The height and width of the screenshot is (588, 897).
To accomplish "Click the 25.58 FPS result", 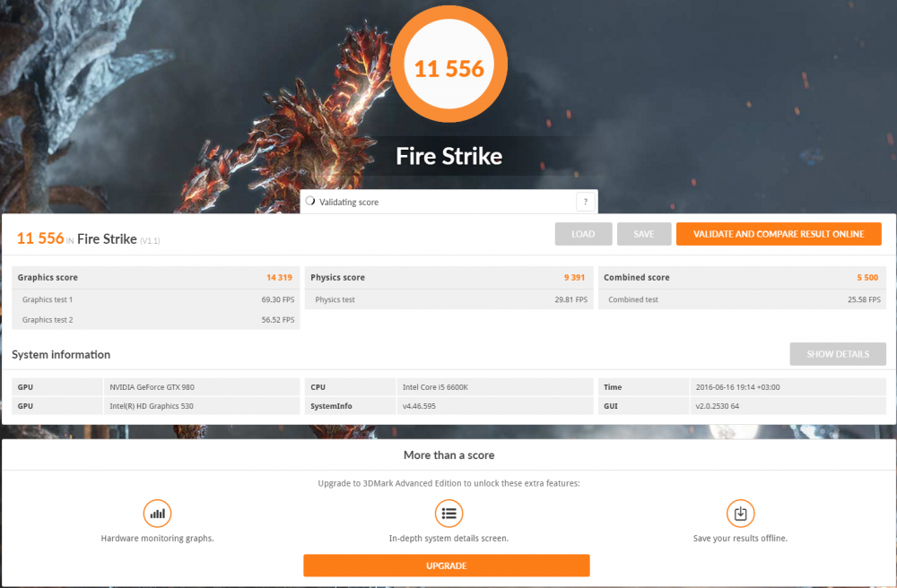I will click(x=864, y=299).
